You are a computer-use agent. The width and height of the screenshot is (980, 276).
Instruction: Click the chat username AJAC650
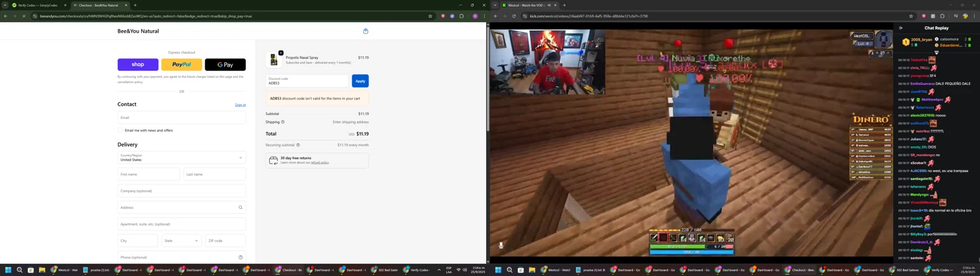(x=918, y=171)
